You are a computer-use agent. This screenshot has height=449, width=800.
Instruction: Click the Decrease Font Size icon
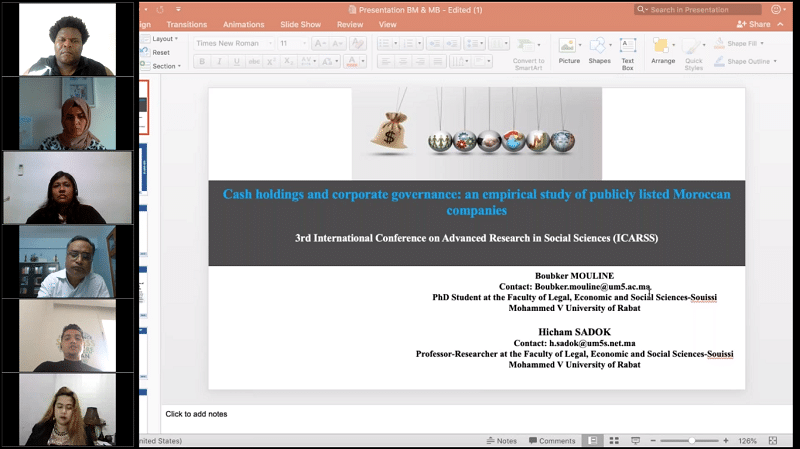(337, 43)
